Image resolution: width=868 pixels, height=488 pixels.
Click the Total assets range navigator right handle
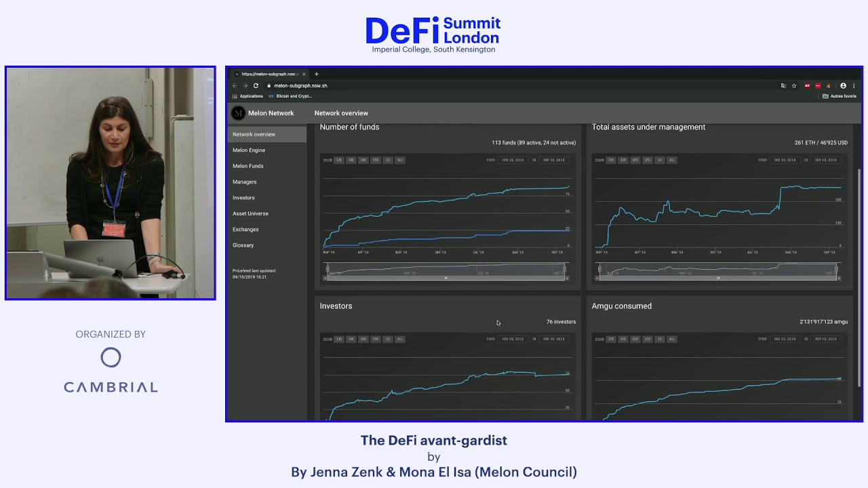[x=837, y=270]
